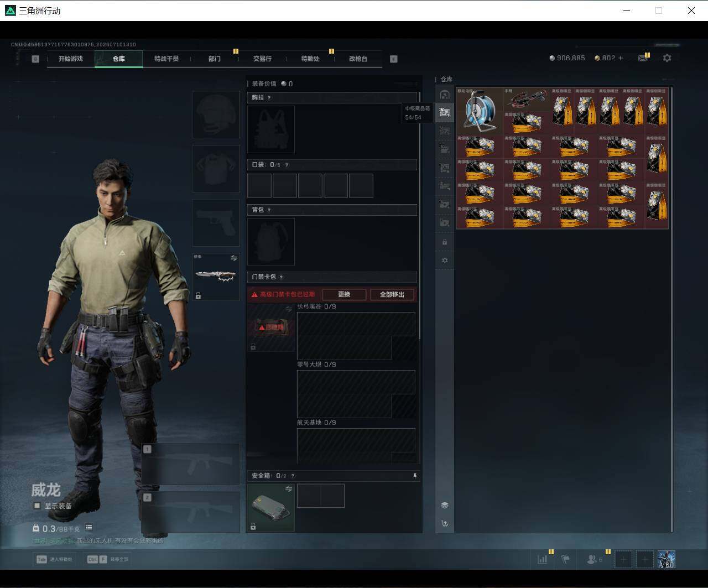Click the 全部移出 button
708x588 pixels.
[x=392, y=294]
